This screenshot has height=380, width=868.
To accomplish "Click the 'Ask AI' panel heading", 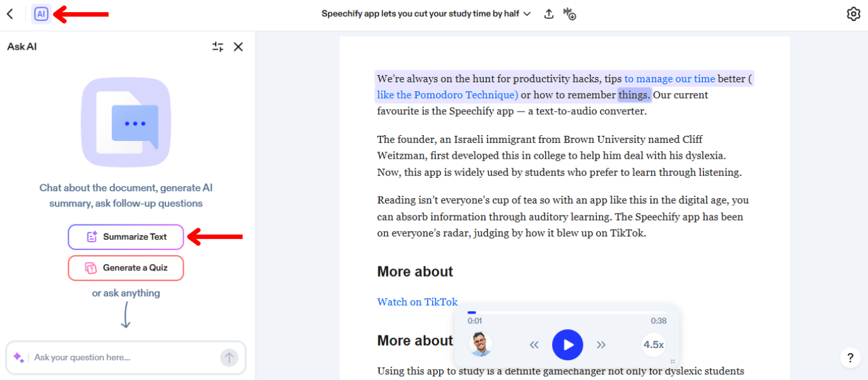I will tap(22, 47).
